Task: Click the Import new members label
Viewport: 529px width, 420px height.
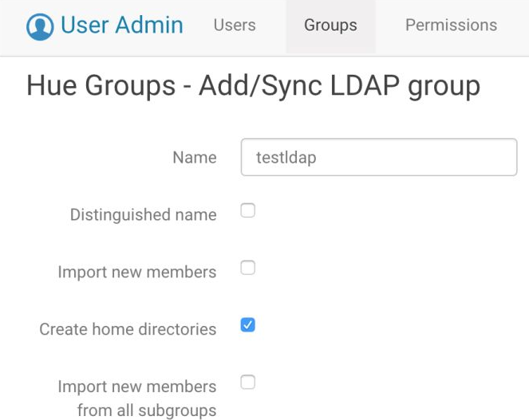Action: point(136,272)
